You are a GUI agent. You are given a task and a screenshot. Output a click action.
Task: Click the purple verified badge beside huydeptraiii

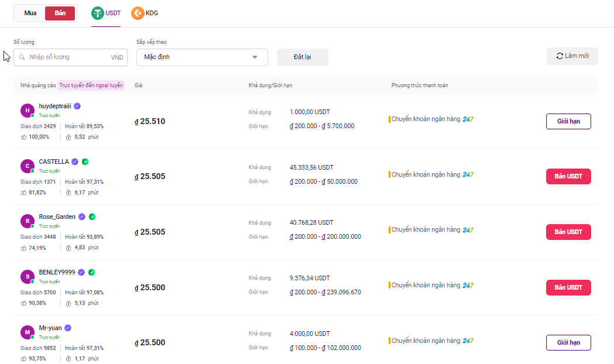pos(77,106)
